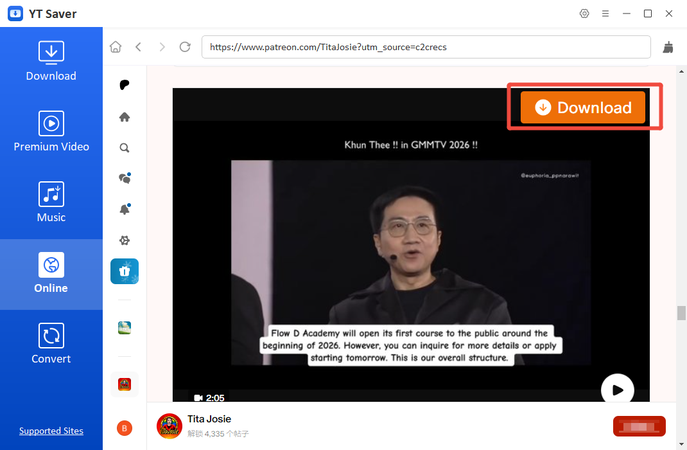
Task: Click the Tita Josie creator name
Action: pos(209,419)
